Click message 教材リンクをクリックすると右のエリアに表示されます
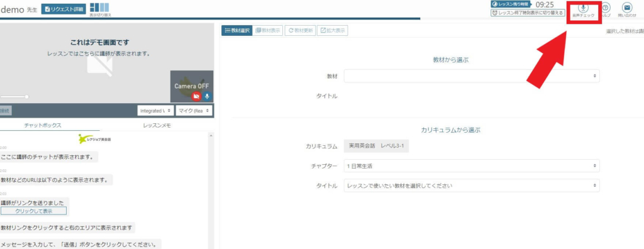The width and height of the screenshot is (644, 249). point(67,227)
